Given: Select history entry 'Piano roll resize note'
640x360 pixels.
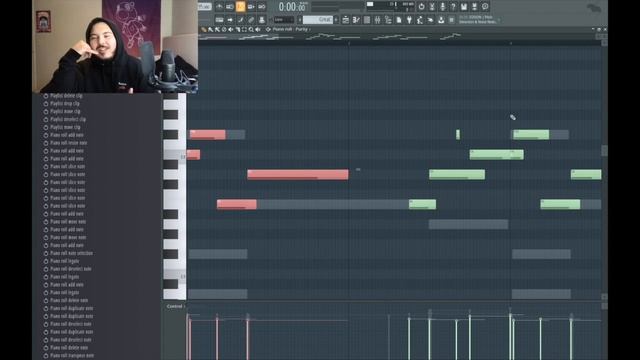Looking at the screenshot, I should (x=69, y=143).
